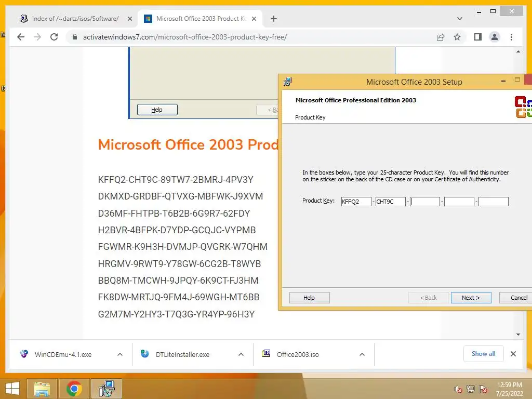Screen dimensions: 532x399
Task: Focus the fourth Product Key box
Action: click(459, 202)
